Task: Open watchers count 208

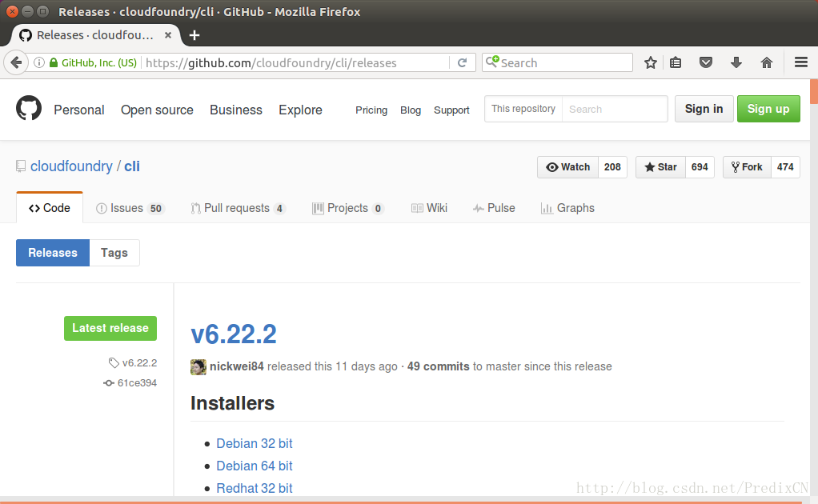Action: [612, 167]
